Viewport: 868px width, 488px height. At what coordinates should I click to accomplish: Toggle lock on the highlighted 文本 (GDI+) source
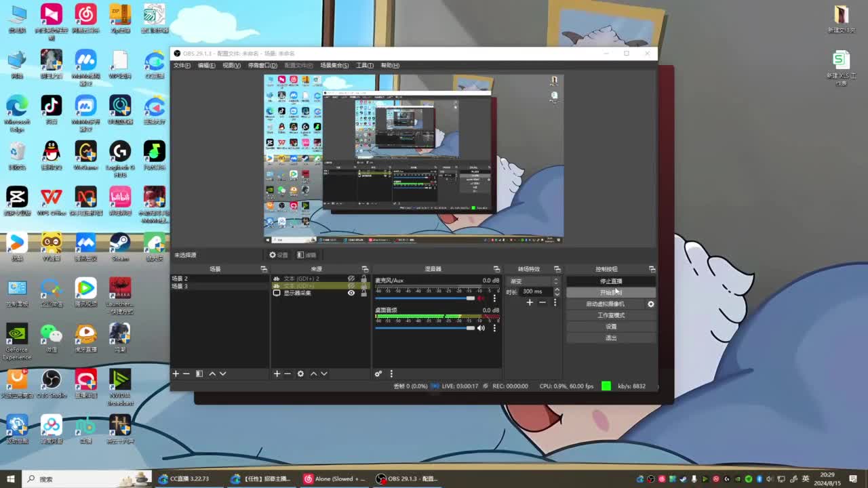363,285
